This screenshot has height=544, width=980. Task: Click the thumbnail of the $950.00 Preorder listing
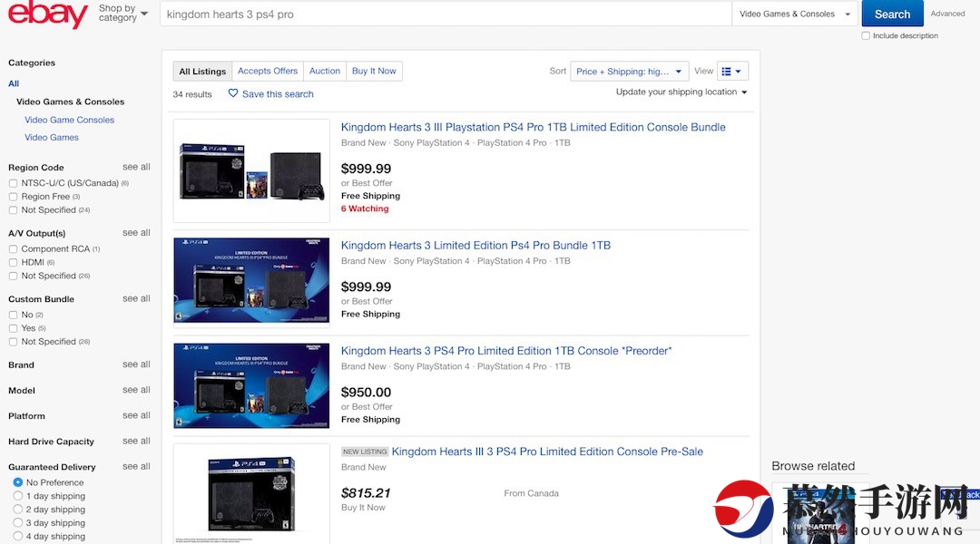[251, 385]
